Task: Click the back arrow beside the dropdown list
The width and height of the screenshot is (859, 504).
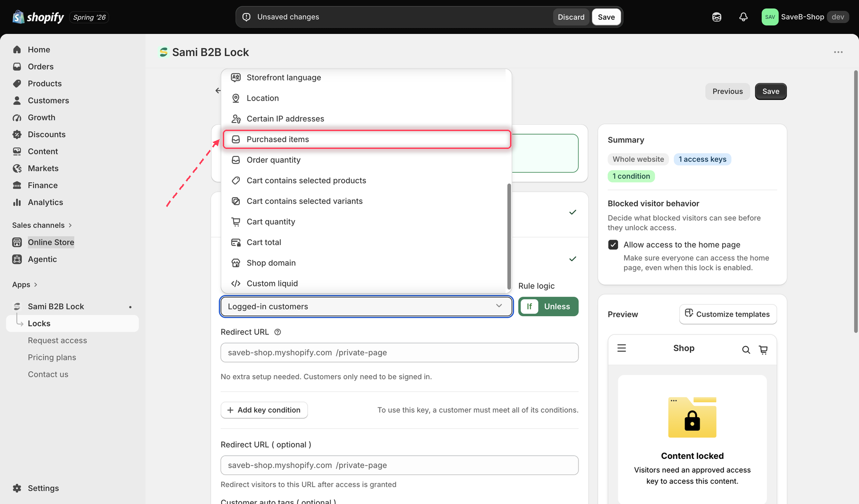Action: (x=218, y=91)
